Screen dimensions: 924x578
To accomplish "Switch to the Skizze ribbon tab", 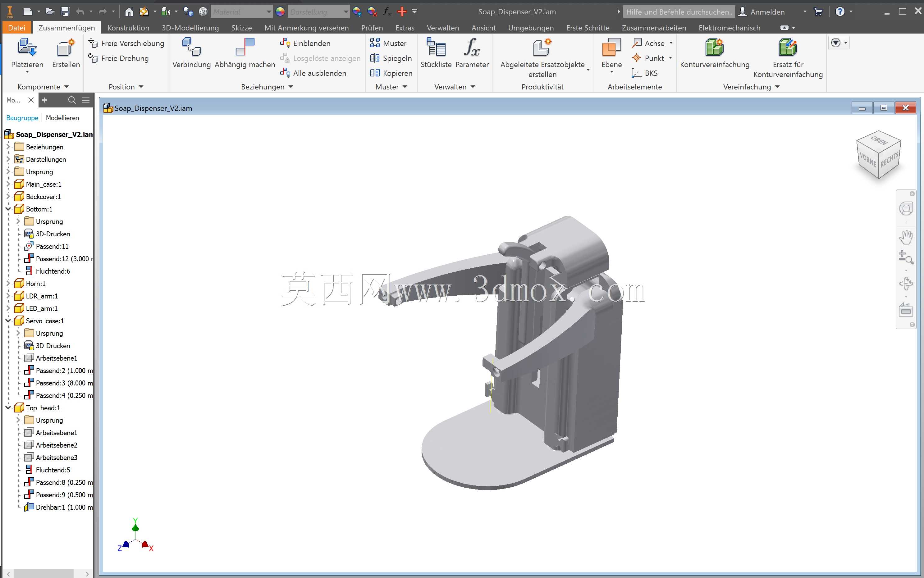I will click(242, 28).
